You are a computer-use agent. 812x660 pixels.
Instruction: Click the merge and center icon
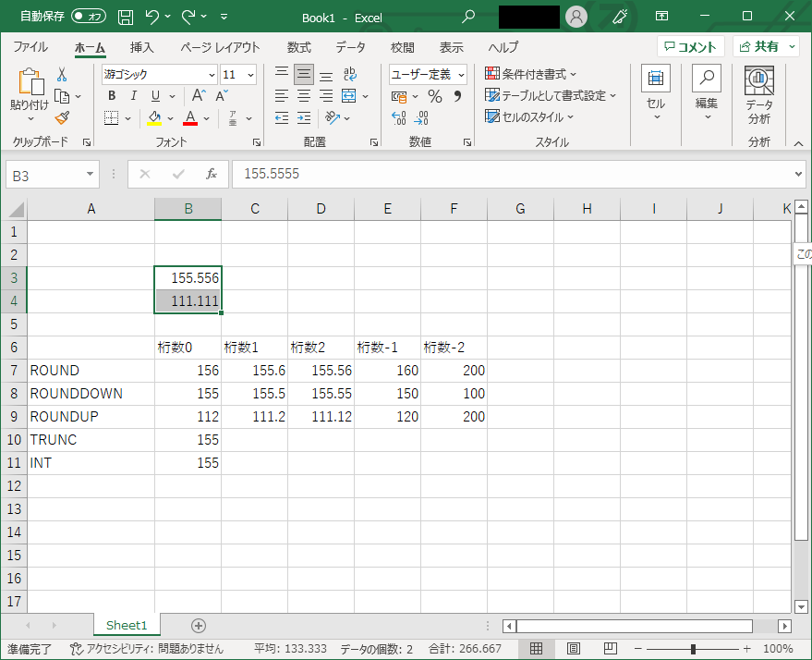tap(349, 96)
